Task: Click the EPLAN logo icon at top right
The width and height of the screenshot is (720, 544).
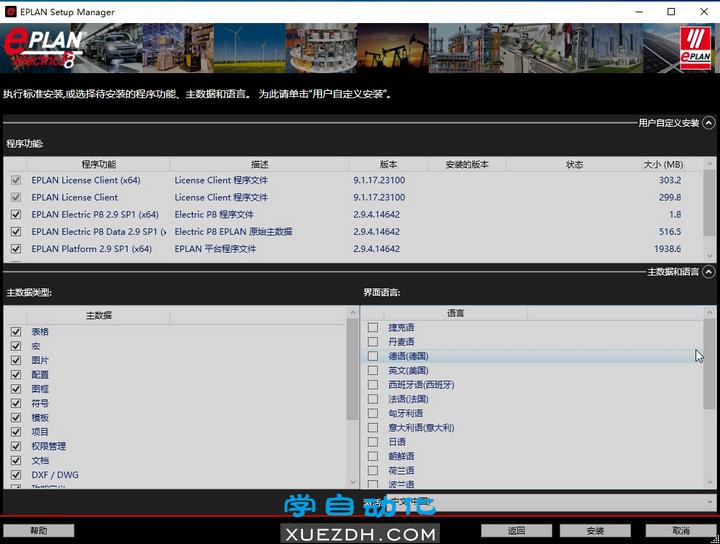Action: pos(696,48)
